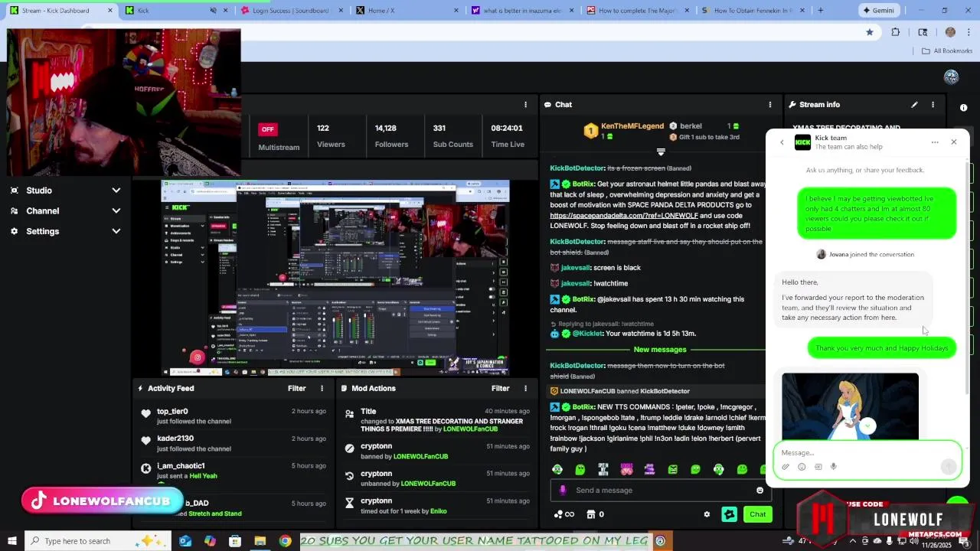
Task: Open emote picker in the Send a message box
Action: (759, 491)
